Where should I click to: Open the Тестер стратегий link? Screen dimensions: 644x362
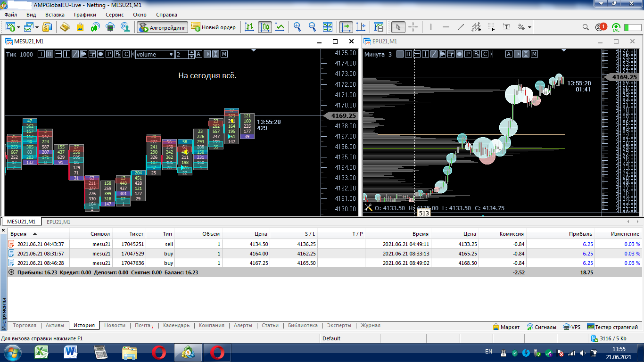612,327
